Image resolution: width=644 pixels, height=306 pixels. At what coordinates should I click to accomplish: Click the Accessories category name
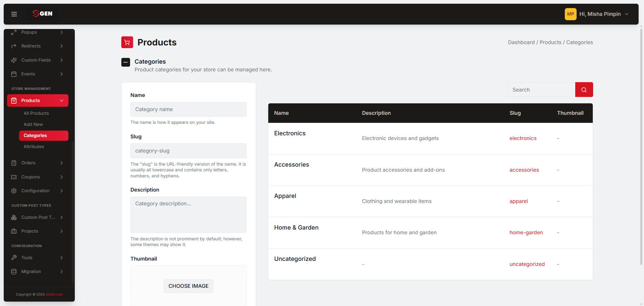click(292, 165)
